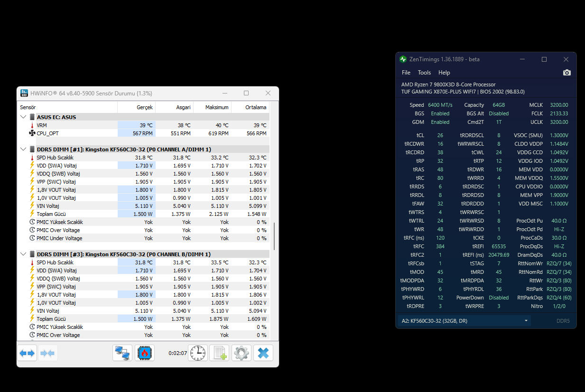Click the 6400 MT/s Speed value in ZenTimings
Image resolution: width=585 pixels, height=392 pixels.
440,105
